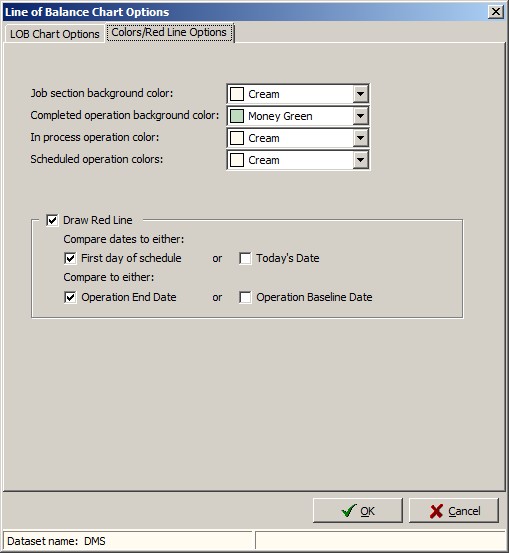The height and width of the screenshot is (553, 509).
Task: Switch to the LOB Chart Options tab
Action: tap(55, 34)
